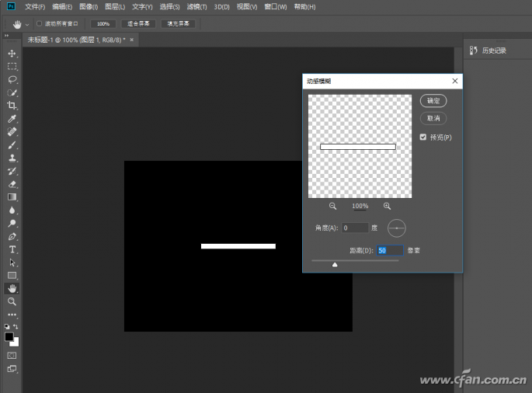
Task: Close the 未标题-1 document tab
Action: [x=132, y=40]
